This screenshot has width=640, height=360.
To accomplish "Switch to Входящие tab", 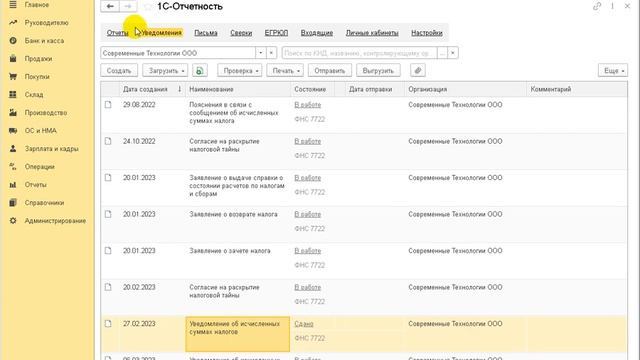I will coord(317,33).
